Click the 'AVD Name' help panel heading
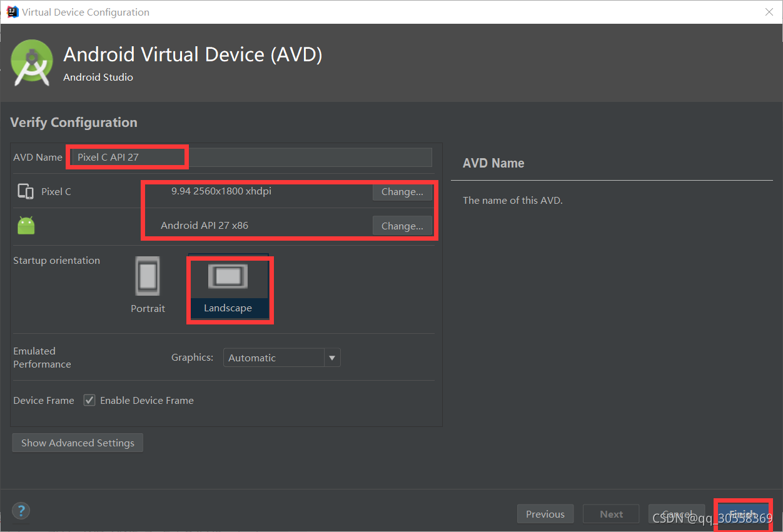Screen dimensions: 783x532 tap(493, 163)
